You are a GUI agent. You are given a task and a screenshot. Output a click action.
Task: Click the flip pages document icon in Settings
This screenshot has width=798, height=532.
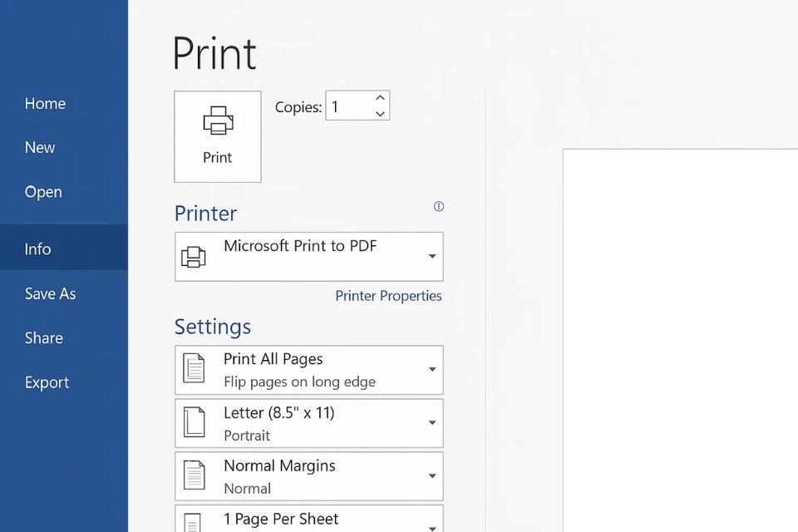click(195, 369)
